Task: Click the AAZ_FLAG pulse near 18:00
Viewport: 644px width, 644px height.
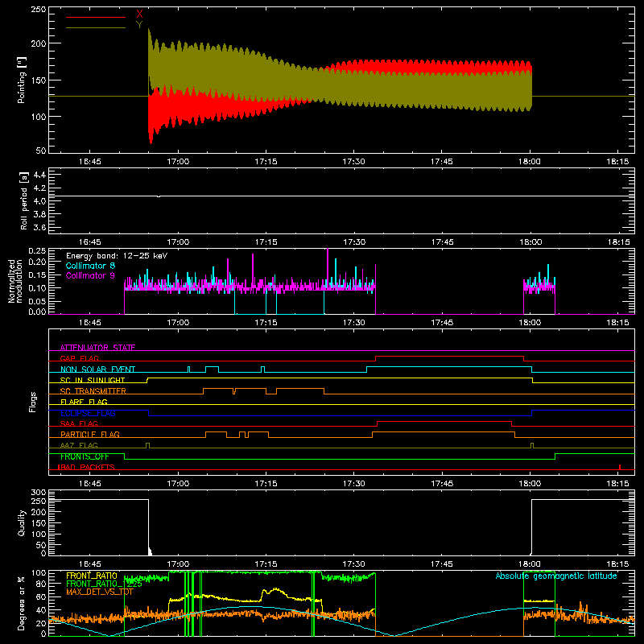Action: click(x=532, y=445)
